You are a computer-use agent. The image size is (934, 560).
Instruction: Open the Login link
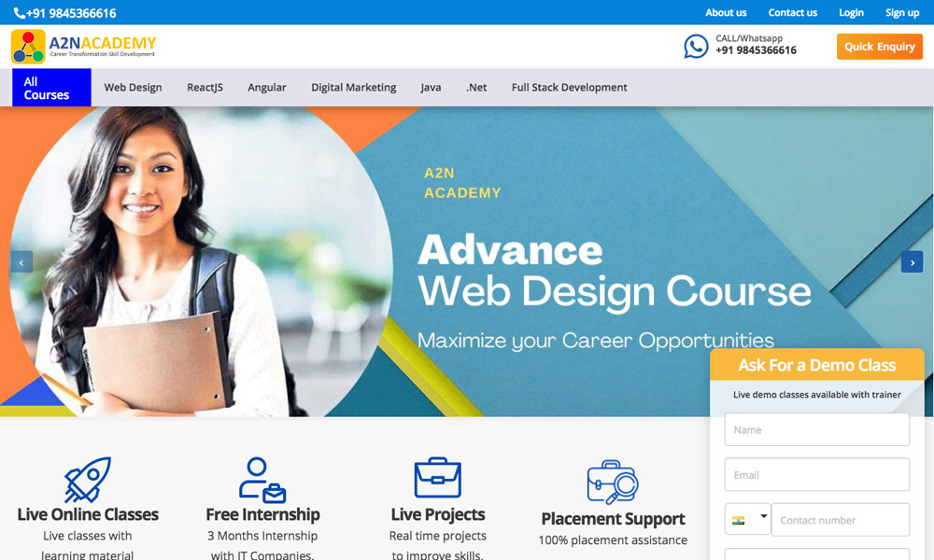pos(851,12)
